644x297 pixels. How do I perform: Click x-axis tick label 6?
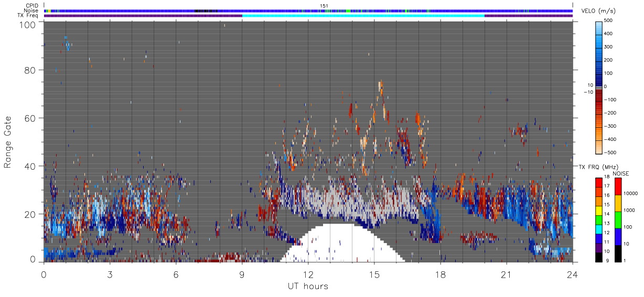pyautogui.click(x=176, y=274)
